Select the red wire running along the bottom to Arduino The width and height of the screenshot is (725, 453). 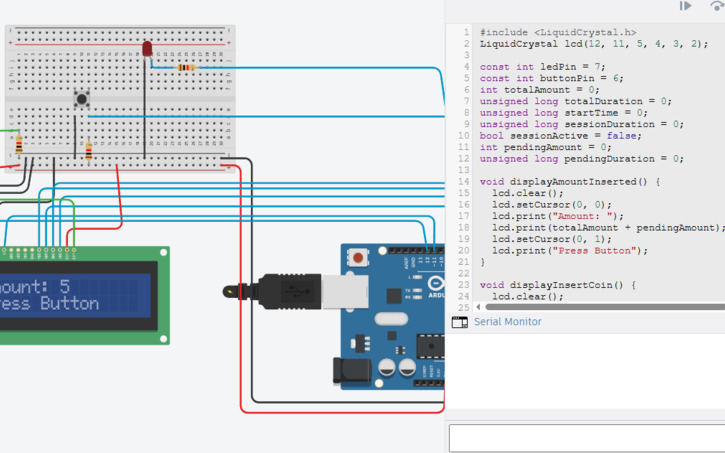pos(342,411)
